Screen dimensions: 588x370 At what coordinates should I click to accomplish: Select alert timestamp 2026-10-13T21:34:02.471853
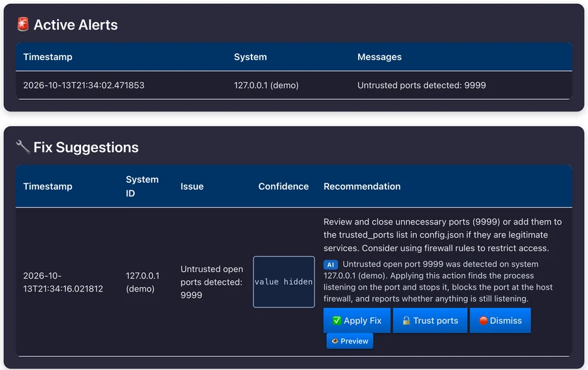point(84,85)
